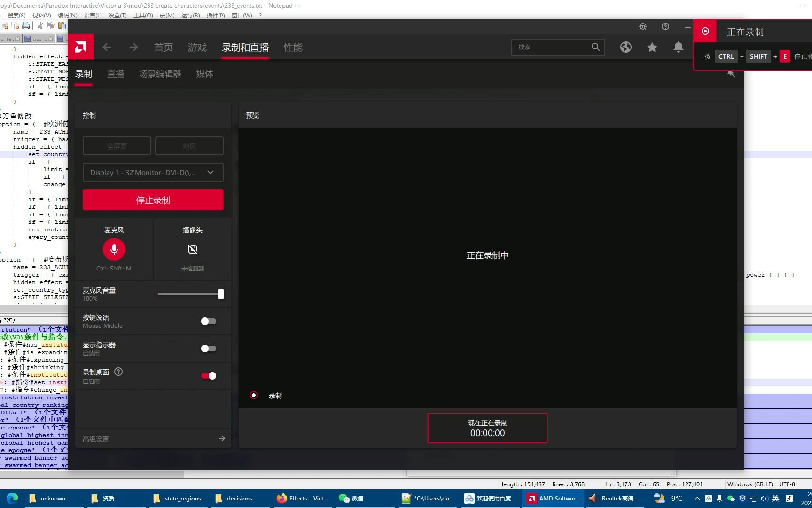Open Notepad++ 编码(N) menu
This screenshot has width=812, height=508.
[x=67, y=16]
